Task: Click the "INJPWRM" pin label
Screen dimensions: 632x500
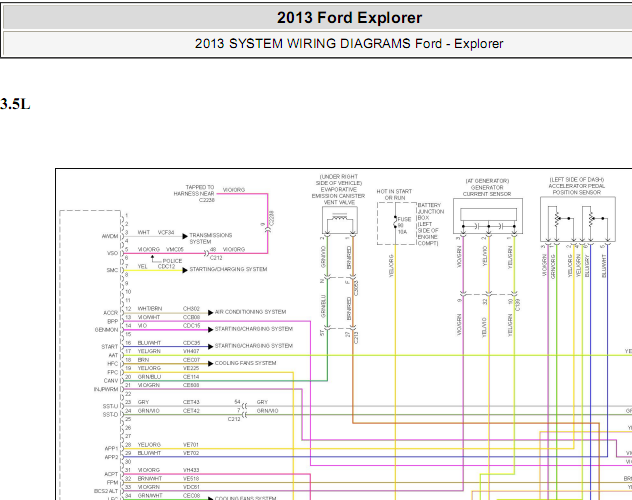Action: click(106, 390)
